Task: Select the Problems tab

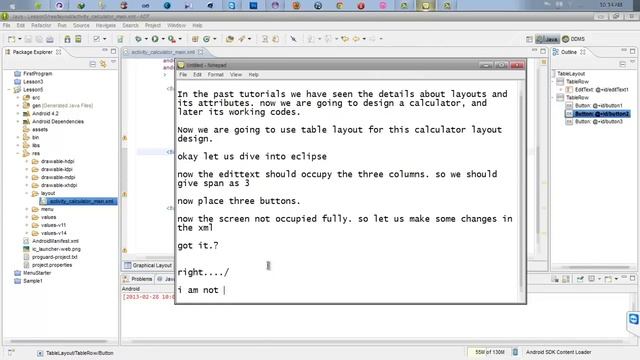Action: click(x=138, y=279)
